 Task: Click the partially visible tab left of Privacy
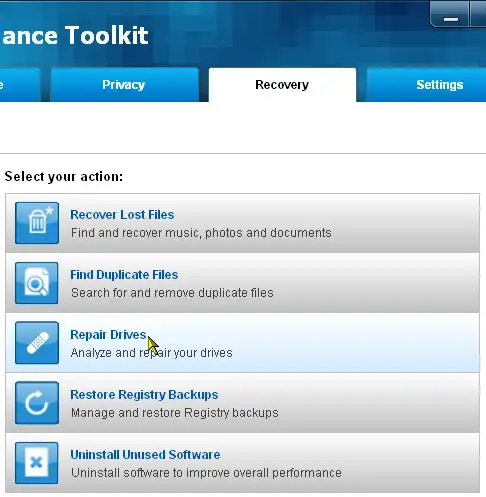19,85
